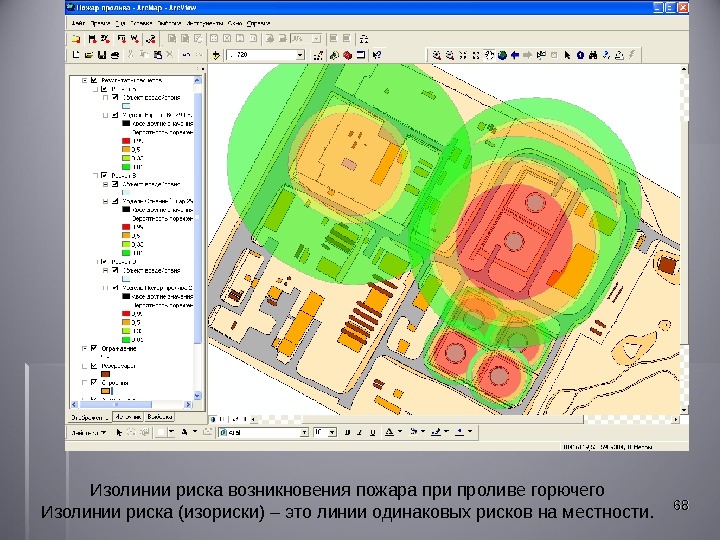Open Find with the binoculars icon

[x=593, y=55]
